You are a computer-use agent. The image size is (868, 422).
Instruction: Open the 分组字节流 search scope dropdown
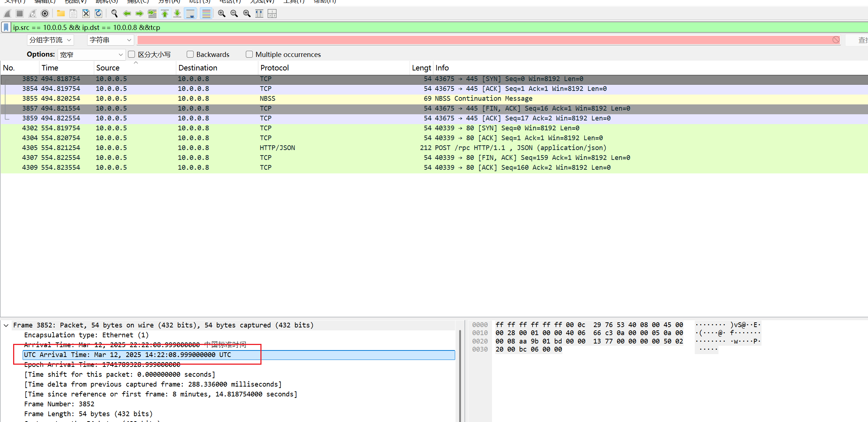(x=50, y=40)
